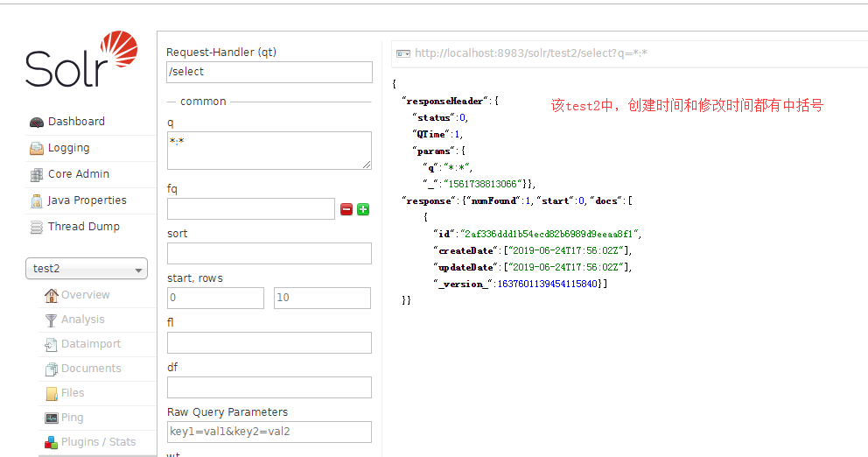Click the "QTime" key text
The height and width of the screenshot is (457, 868).
(430, 134)
